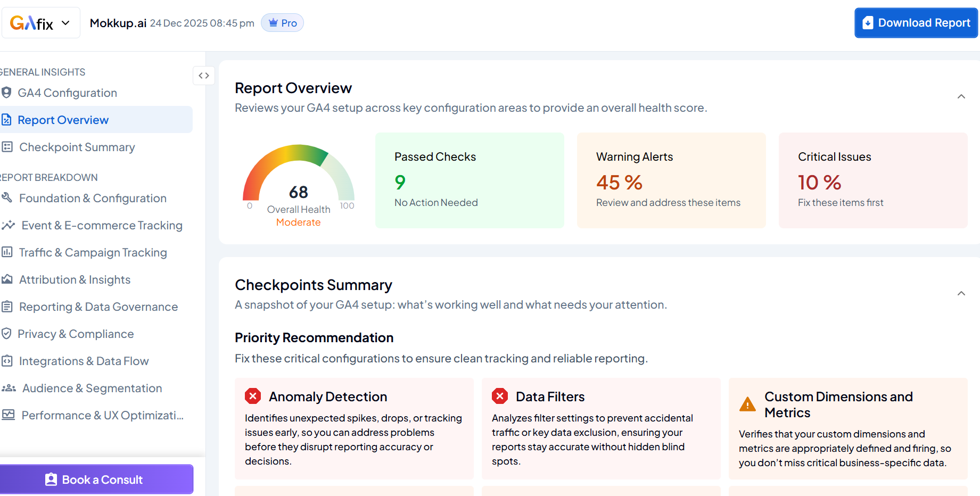This screenshot has height=496, width=980.
Task: Click the GA4 Configuration shield icon
Action: click(x=6, y=93)
